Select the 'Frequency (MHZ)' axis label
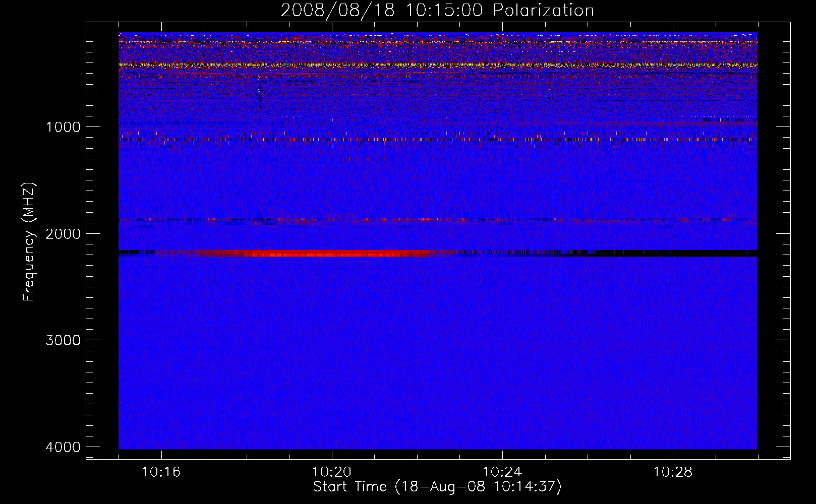The width and height of the screenshot is (816, 504). point(29,242)
